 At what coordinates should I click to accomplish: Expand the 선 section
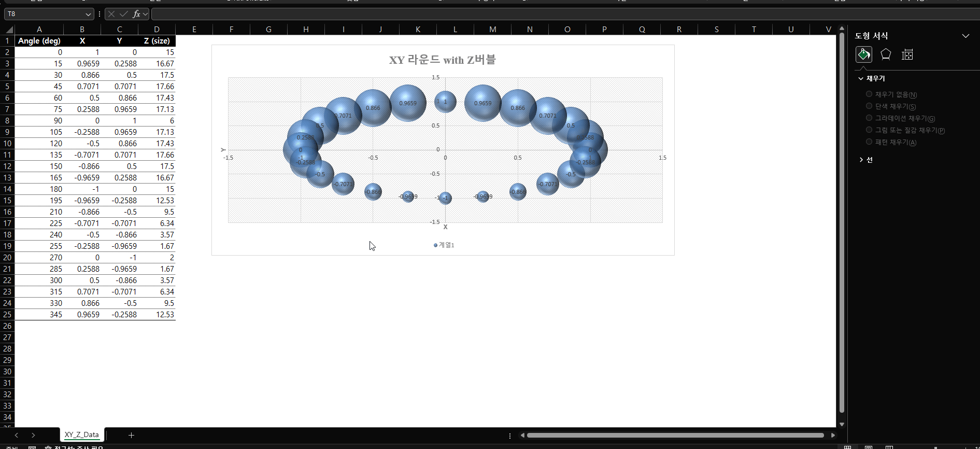point(861,160)
